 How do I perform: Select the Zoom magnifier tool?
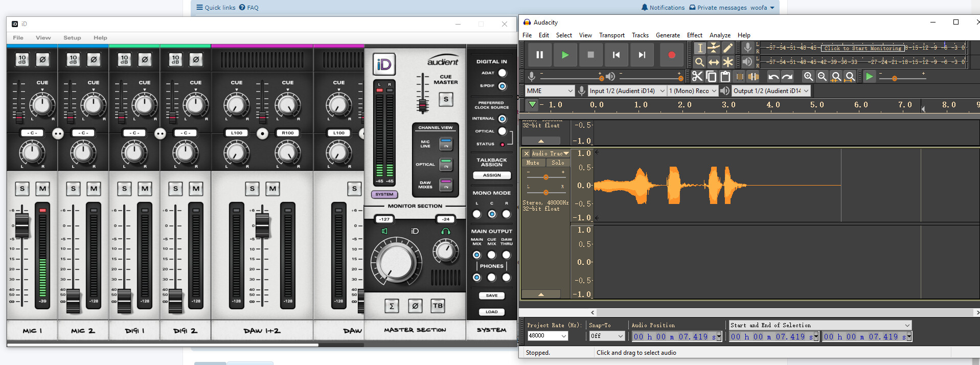coord(699,62)
